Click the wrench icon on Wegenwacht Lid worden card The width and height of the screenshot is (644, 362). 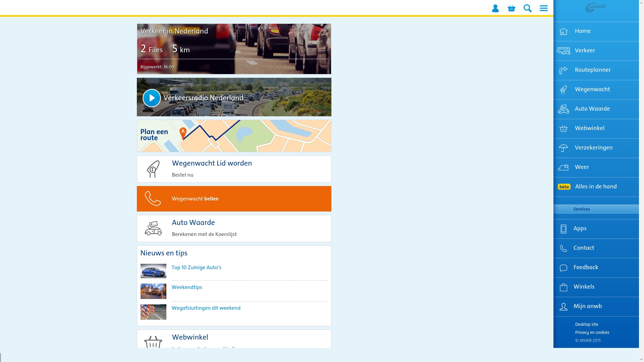pos(153,169)
